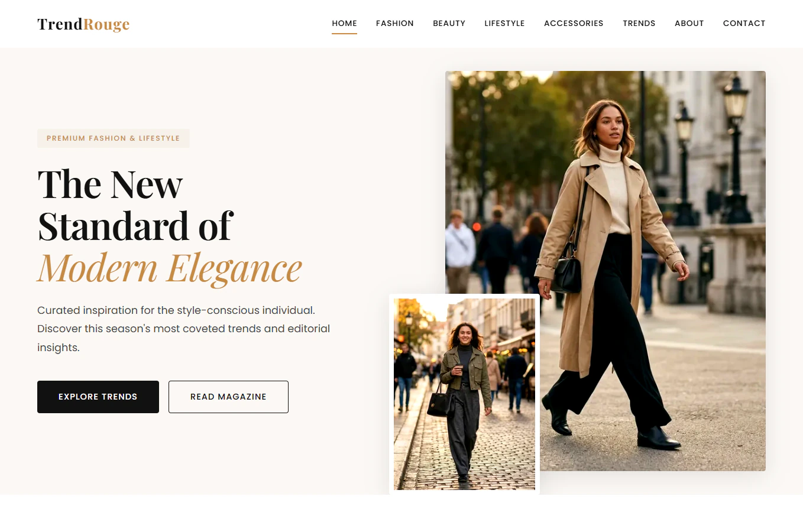803x532 pixels.
Task: Go to the Fashion section
Action: tap(395, 24)
